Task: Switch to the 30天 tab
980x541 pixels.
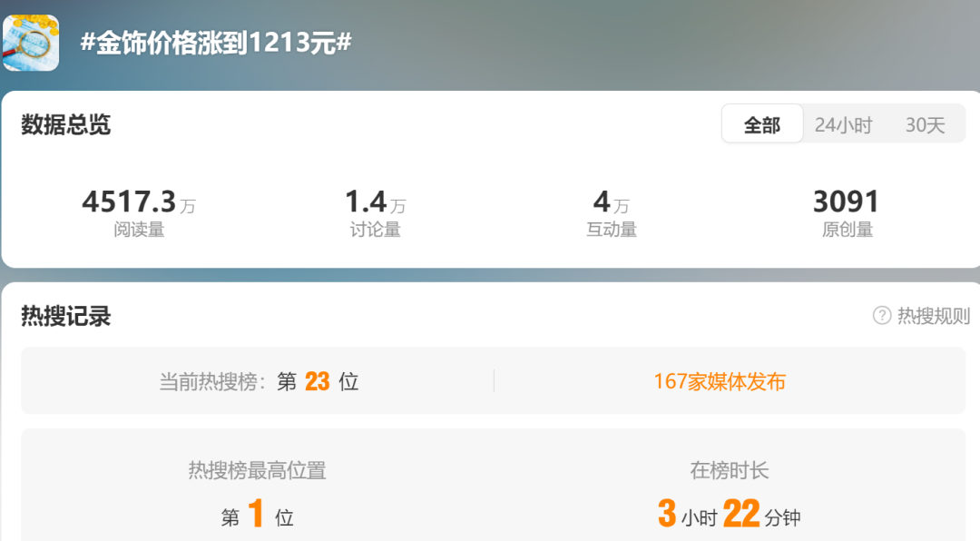Action: coord(925,125)
